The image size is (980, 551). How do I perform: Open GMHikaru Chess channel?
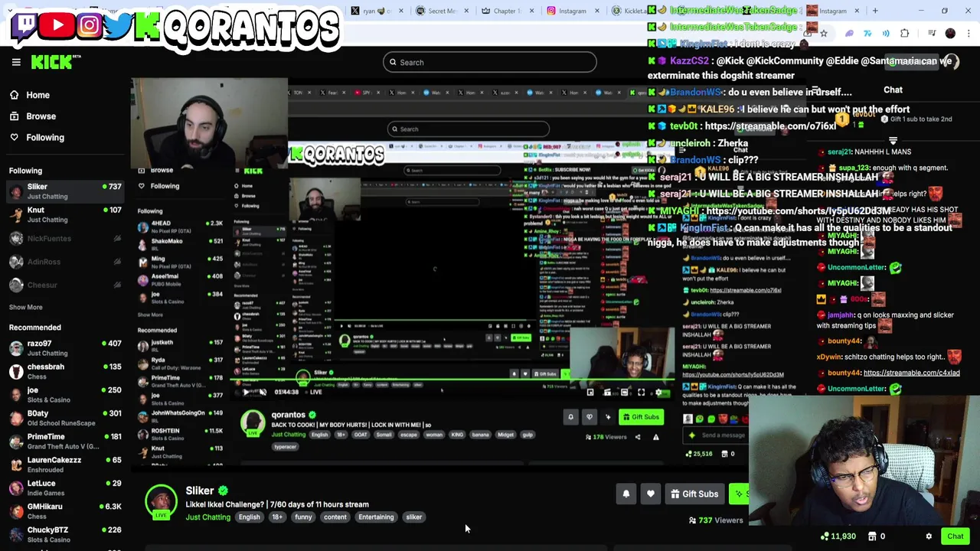click(x=65, y=511)
